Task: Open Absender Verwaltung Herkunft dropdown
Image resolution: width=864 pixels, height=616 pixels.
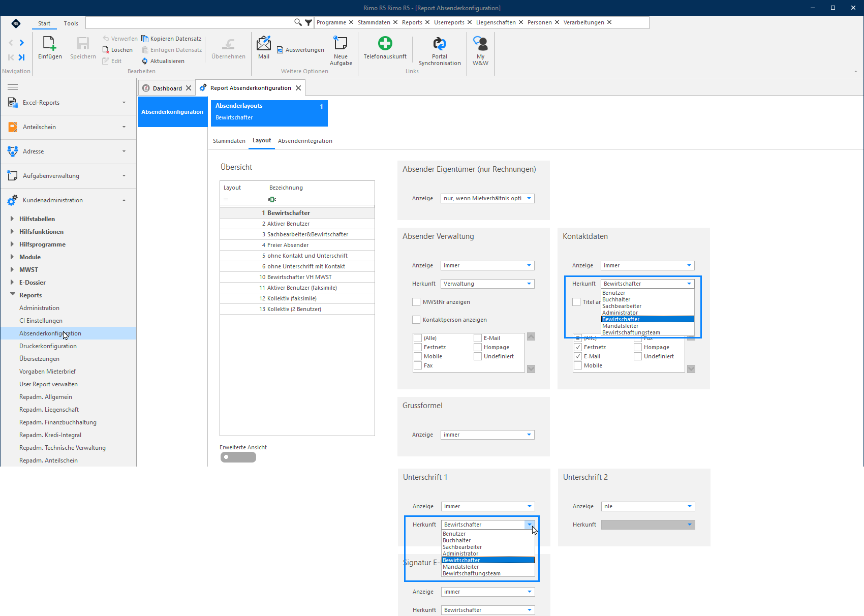Action: (x=529, y=284)
